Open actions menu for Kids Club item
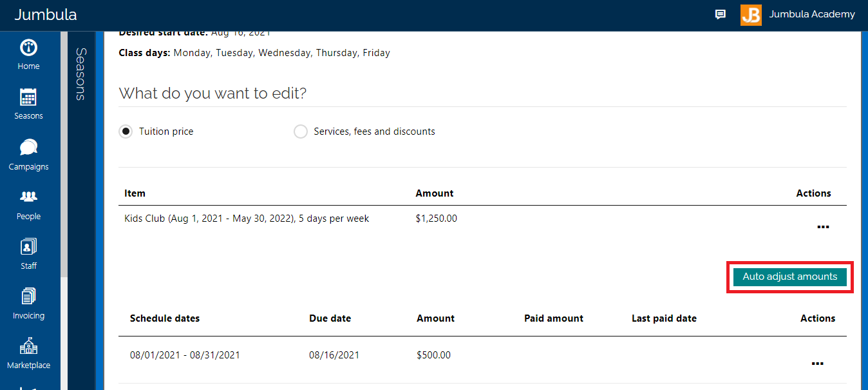 pyautogui.click(x=822, y=227)
